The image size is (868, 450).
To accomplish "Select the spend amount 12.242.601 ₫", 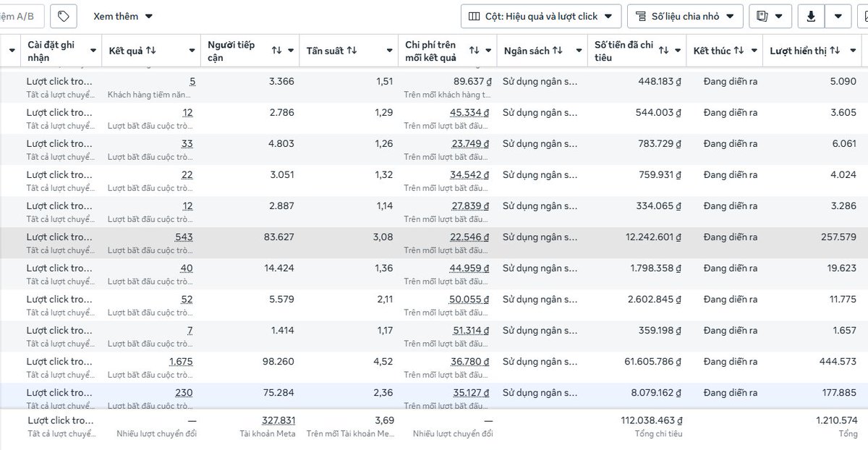I will [654, 237].
